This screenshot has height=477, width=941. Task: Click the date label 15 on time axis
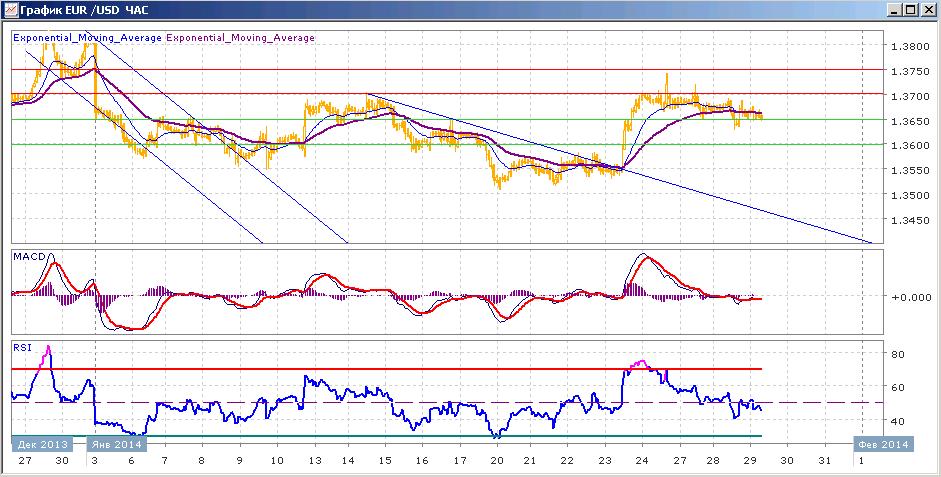tap(385, 460)
